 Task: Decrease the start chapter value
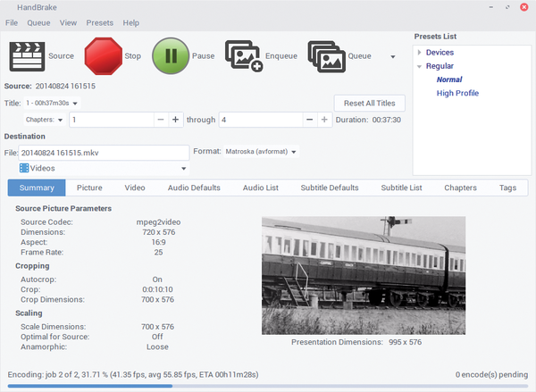[161, 120]
